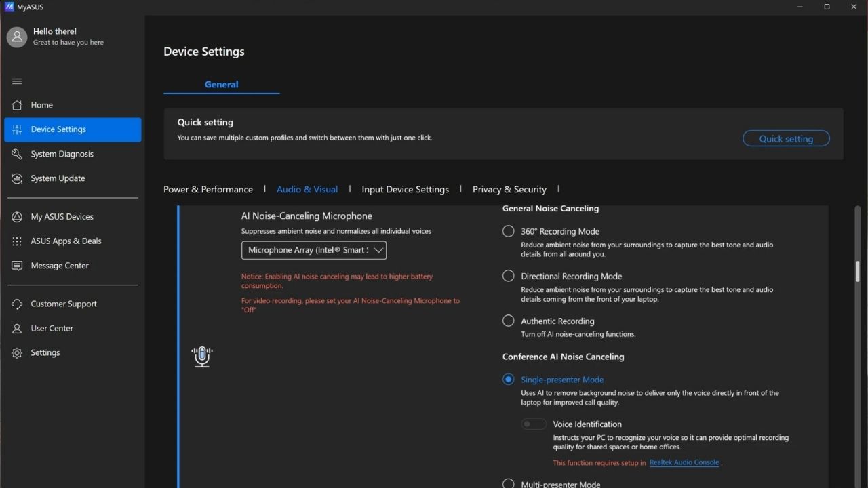Select Directional Recording Mode option
The height and width of the screenshot is (488, 868).
point(508,276)
